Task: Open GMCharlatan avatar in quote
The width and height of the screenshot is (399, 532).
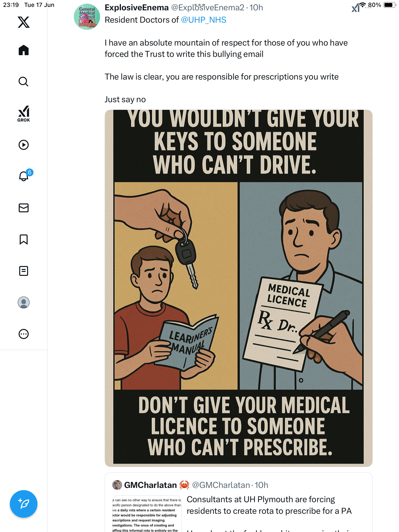Action: (117, 485)
